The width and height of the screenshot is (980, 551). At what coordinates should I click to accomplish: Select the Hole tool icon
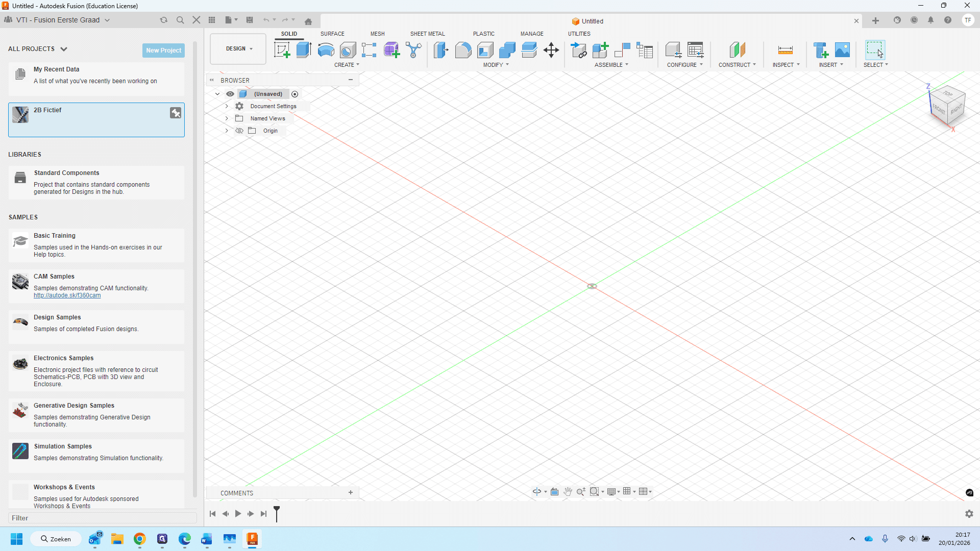(x=348, y=50)
